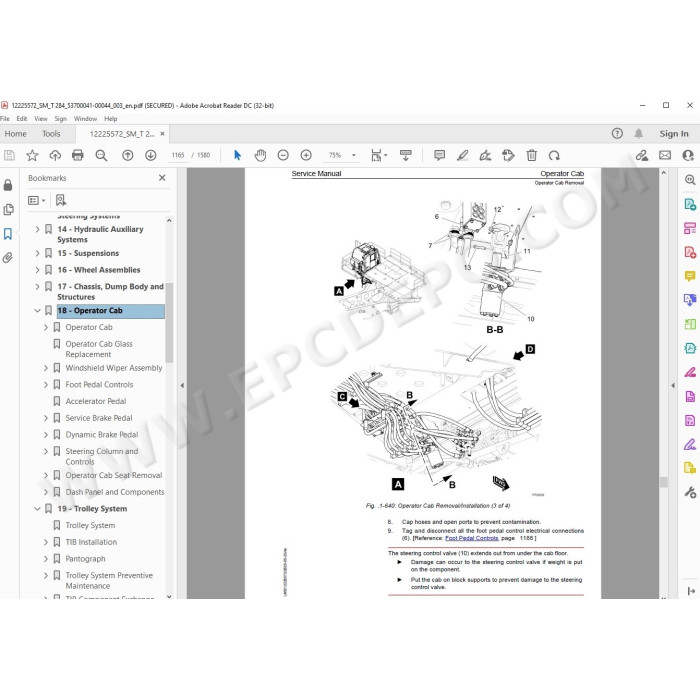This screenshot has height=700, width=700.
Task: Toggle the bookmarks panel icon
Action: [8, 233]
